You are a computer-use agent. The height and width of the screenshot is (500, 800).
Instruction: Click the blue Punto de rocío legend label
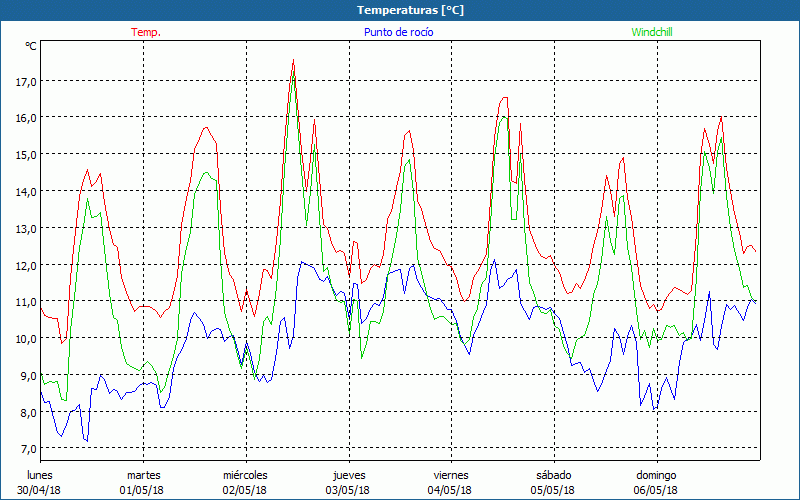pos(399,32)
